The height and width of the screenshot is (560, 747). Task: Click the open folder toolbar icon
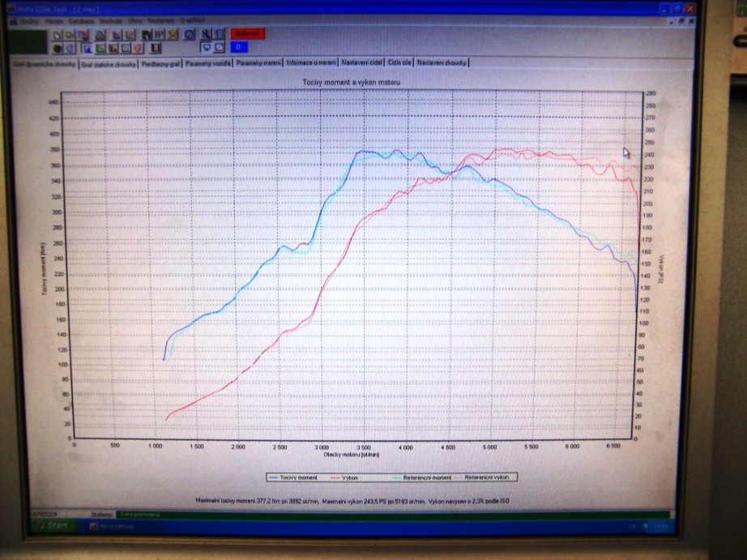point(70,35)
